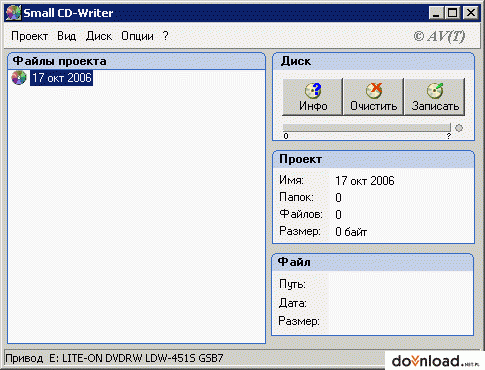Minimize the Small CD-Writer window

(x=436, y=13)
